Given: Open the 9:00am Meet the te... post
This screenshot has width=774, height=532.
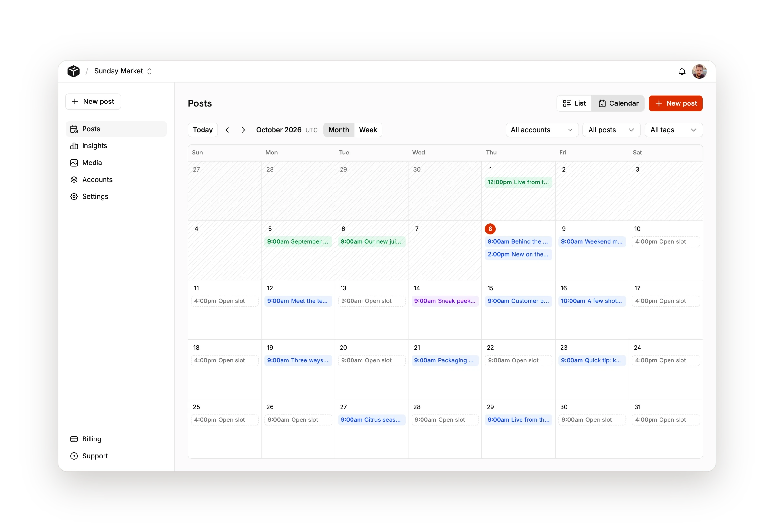Looking at the screenshot, I should 298,301.
